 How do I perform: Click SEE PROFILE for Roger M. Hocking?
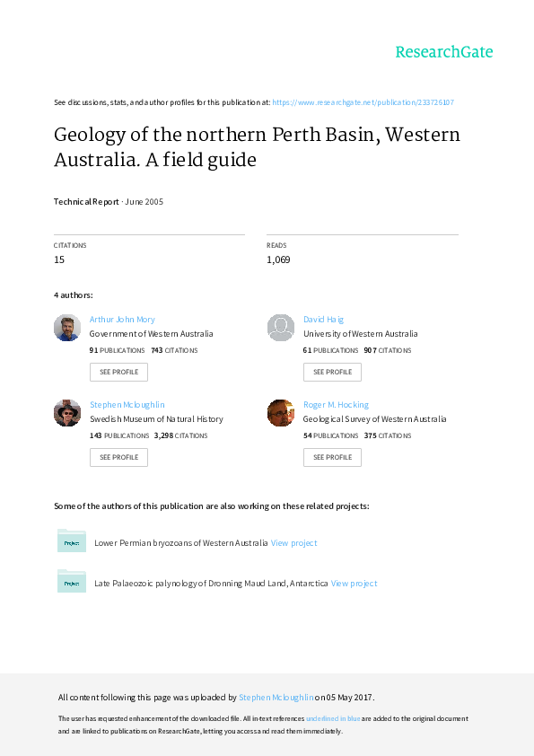point(332,457)
